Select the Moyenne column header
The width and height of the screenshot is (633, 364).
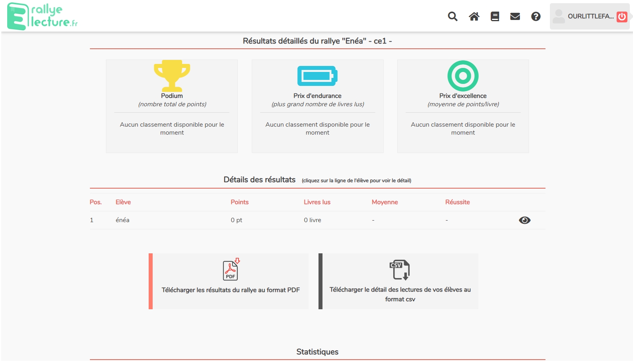coord(384,202)
